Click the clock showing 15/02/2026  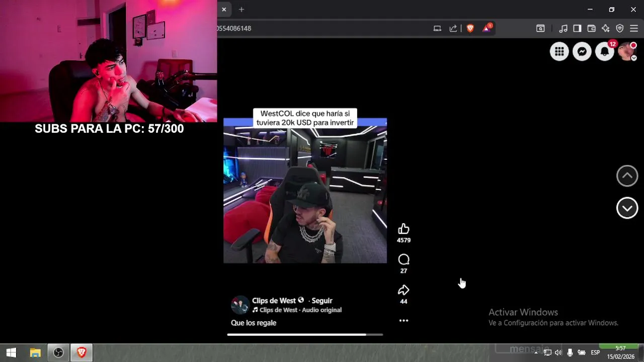click(620, 353)
